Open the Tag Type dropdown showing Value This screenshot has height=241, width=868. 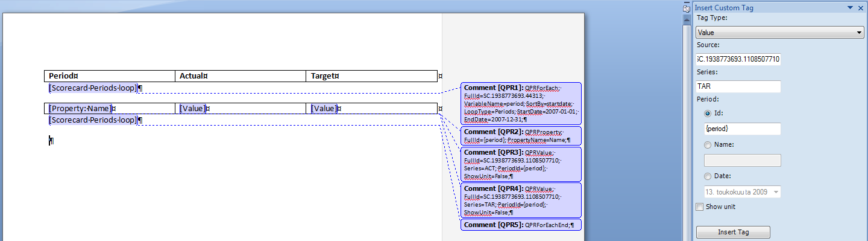pyautogui.click(x=780, y=33)
